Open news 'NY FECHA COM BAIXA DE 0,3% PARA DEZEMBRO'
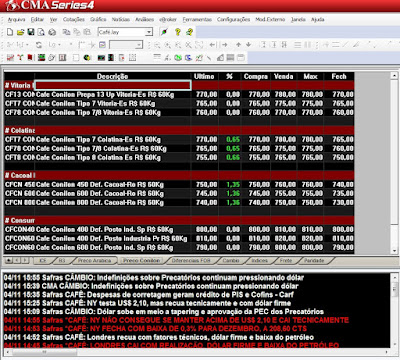 155,329
